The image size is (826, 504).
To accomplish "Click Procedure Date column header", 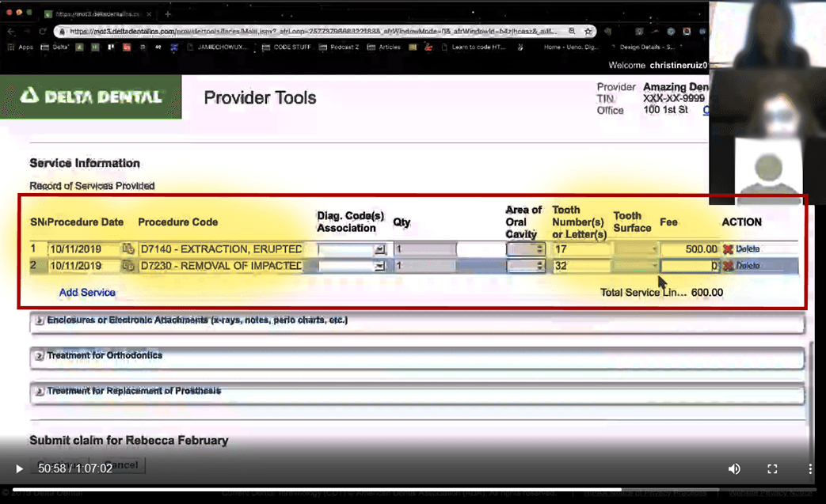I will 86,222.
